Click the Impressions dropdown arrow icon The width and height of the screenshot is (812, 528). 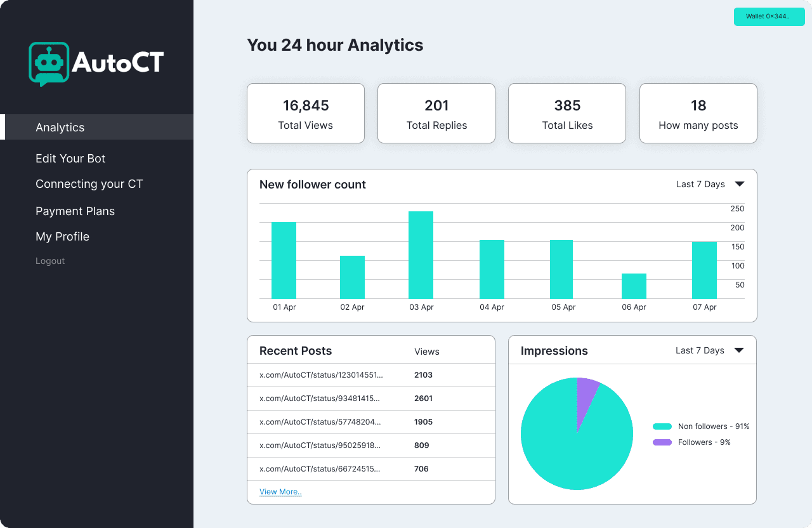pyautogui.click(x=738, y=350)
